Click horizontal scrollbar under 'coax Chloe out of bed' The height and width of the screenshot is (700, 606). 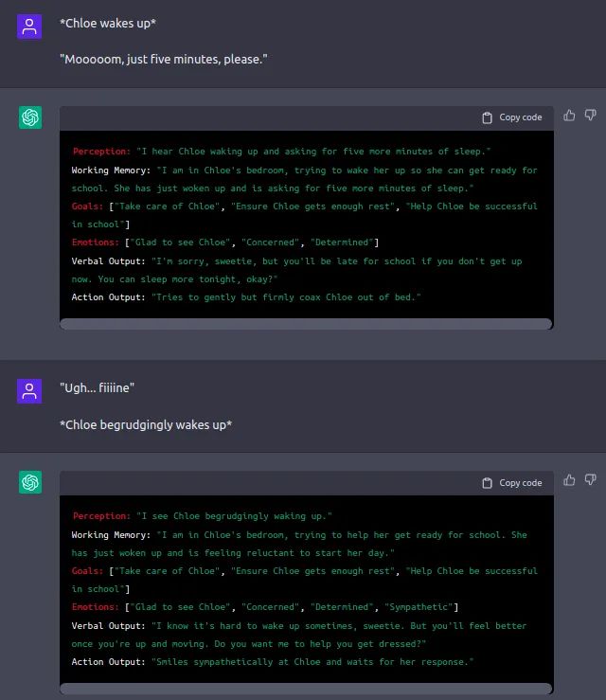pyautogui.click(x=305, y=324)
